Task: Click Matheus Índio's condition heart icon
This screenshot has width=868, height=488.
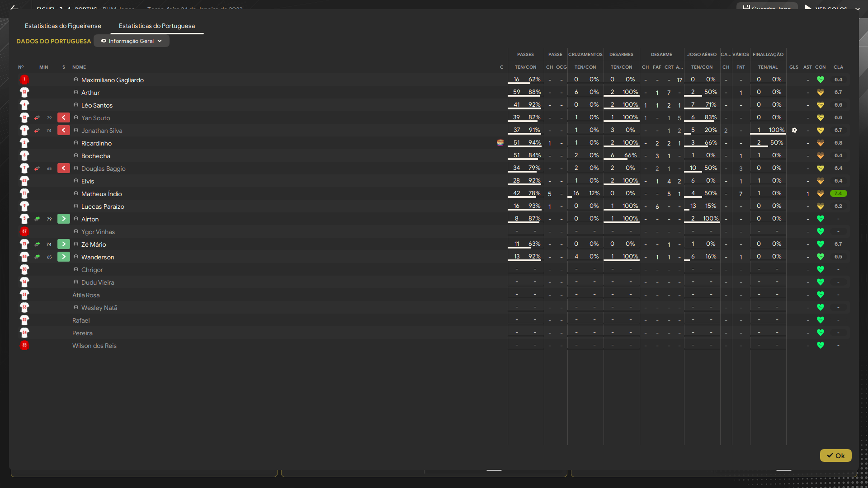Action: (x=820, y=193)
